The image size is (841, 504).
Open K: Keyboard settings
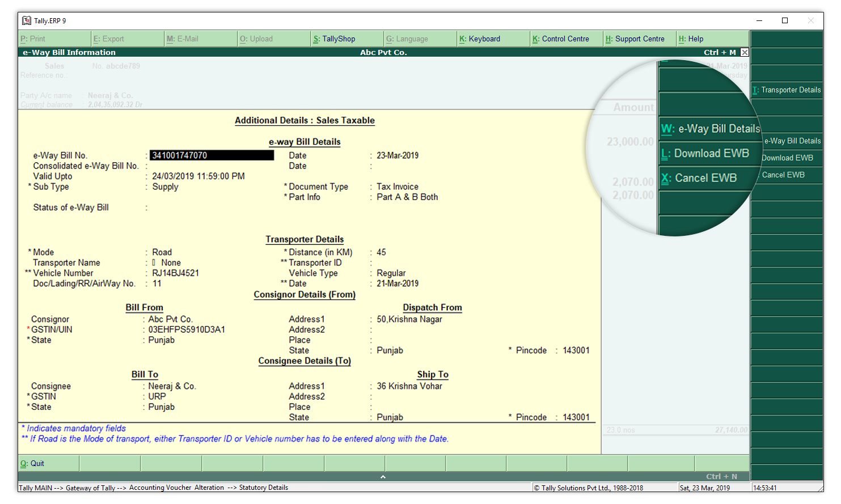pyautogui.click(x=493, y=39)
